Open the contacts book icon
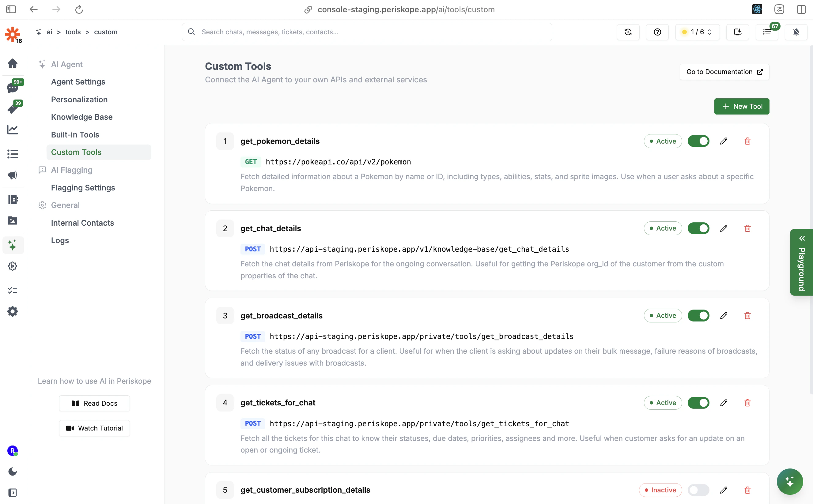Screen dimensions: 813x504 (13, 199)
